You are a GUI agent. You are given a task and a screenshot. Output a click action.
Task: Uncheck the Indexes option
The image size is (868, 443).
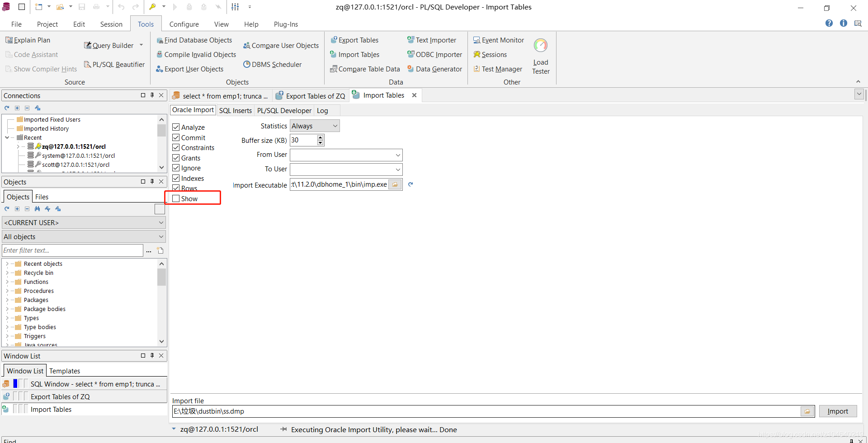pyautogui.click(x=176, y=178)
